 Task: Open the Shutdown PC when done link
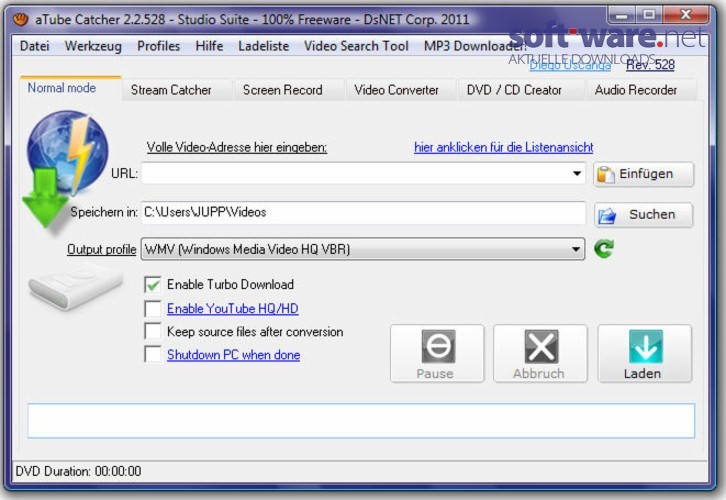[233, 355]
